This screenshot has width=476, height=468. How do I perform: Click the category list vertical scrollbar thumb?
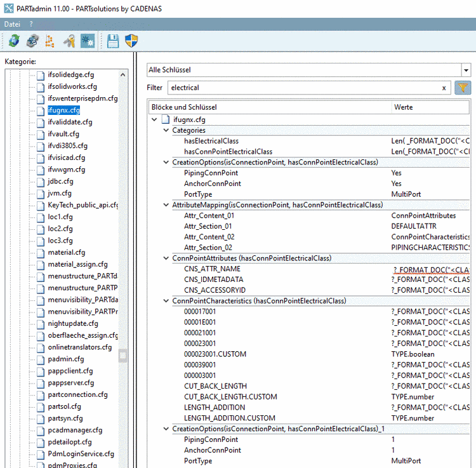click(123, 355)
